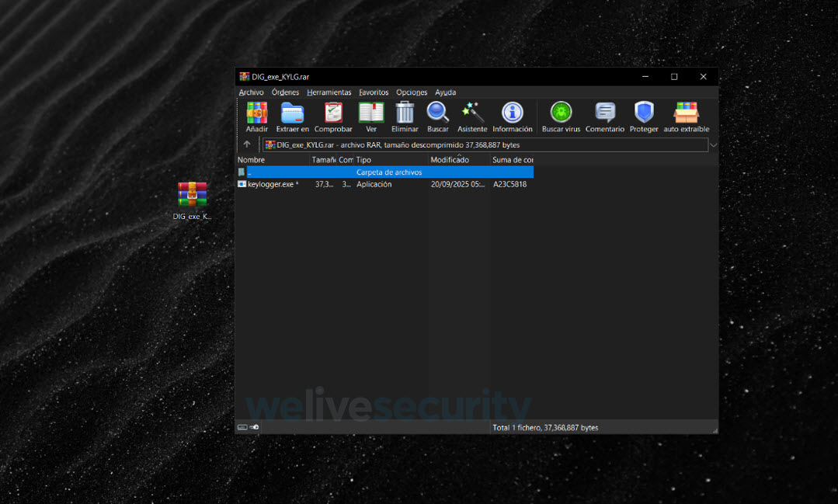The image size is (838, 504).
Task: Open the Extraer en tool
Action: tap(292, 113)
